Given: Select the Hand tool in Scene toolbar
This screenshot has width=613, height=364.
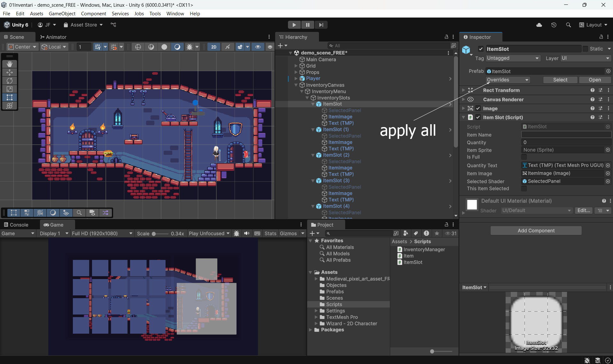Looking at the screenshot, I should click(x=10, y=64).
